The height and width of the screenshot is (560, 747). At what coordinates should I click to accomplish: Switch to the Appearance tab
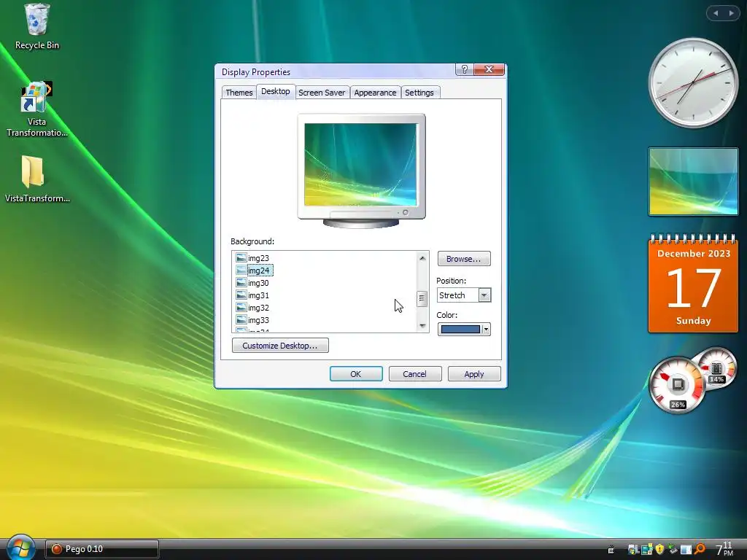coord(375,93)
